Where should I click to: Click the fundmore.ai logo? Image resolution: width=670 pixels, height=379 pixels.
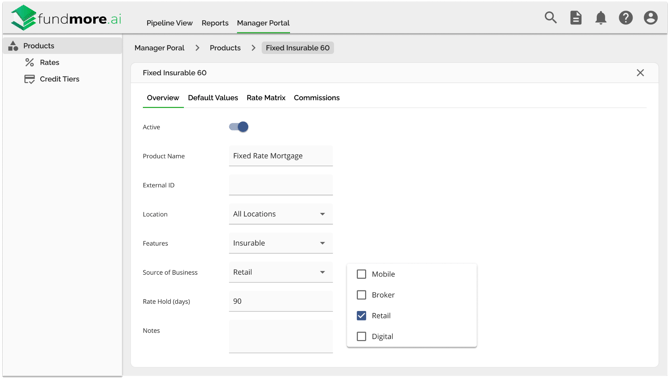pyautogui.click(x=66, y=18)
